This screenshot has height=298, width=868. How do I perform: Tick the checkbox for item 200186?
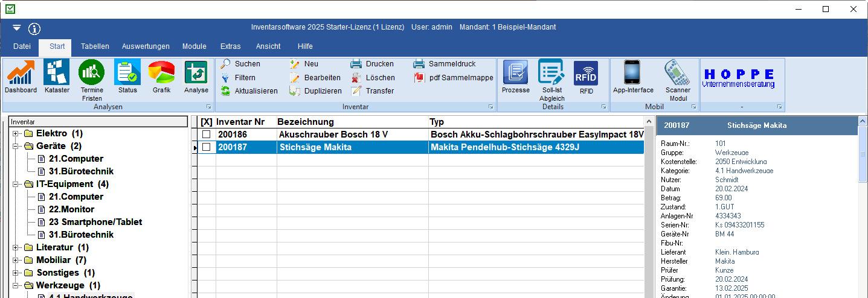207,135
